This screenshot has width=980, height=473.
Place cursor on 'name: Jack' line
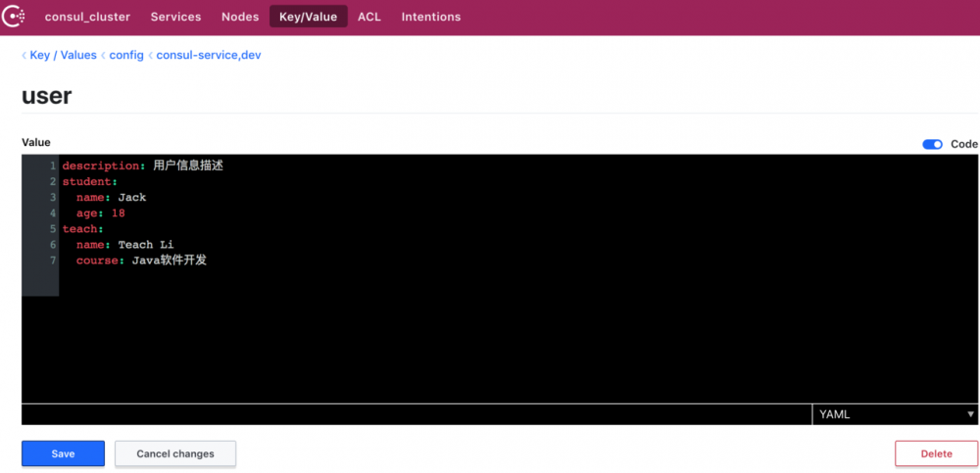[x=112, y=198]
